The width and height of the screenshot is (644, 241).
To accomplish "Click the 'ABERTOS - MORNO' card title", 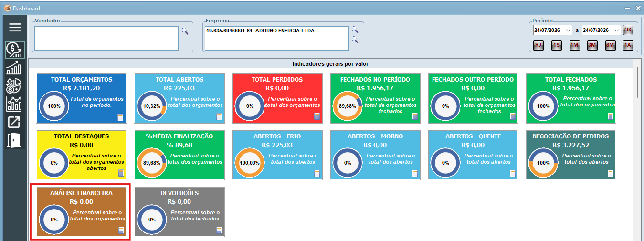I will pos(375,136).
